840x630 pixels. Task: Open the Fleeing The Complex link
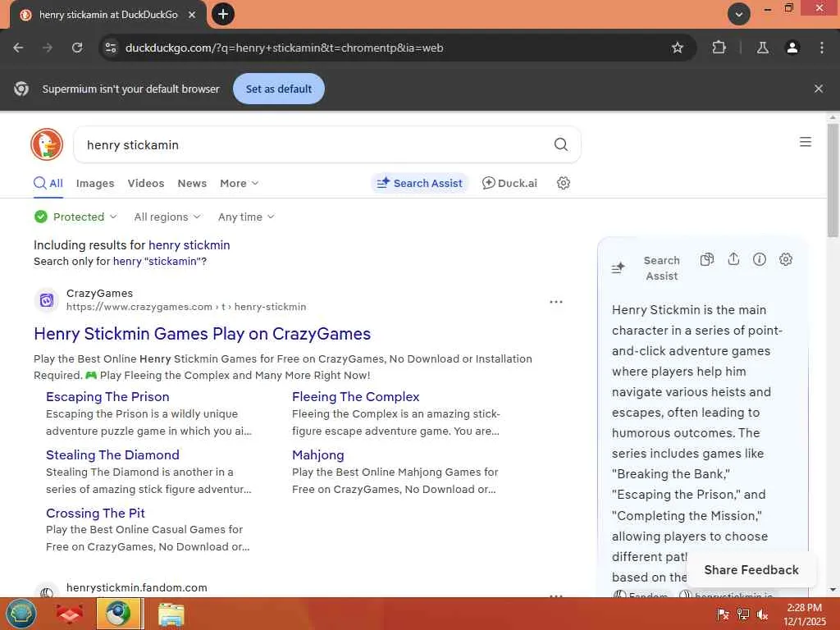(x=356, y=397)
